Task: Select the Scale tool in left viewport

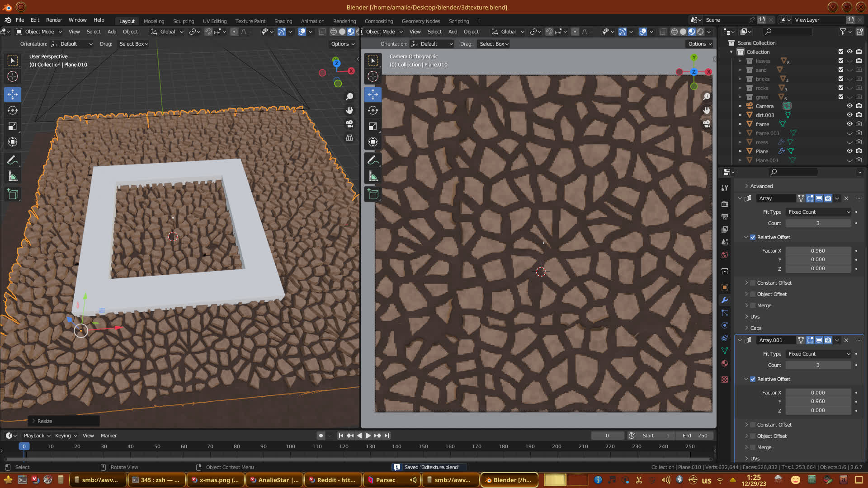Action: click(13, 127)
